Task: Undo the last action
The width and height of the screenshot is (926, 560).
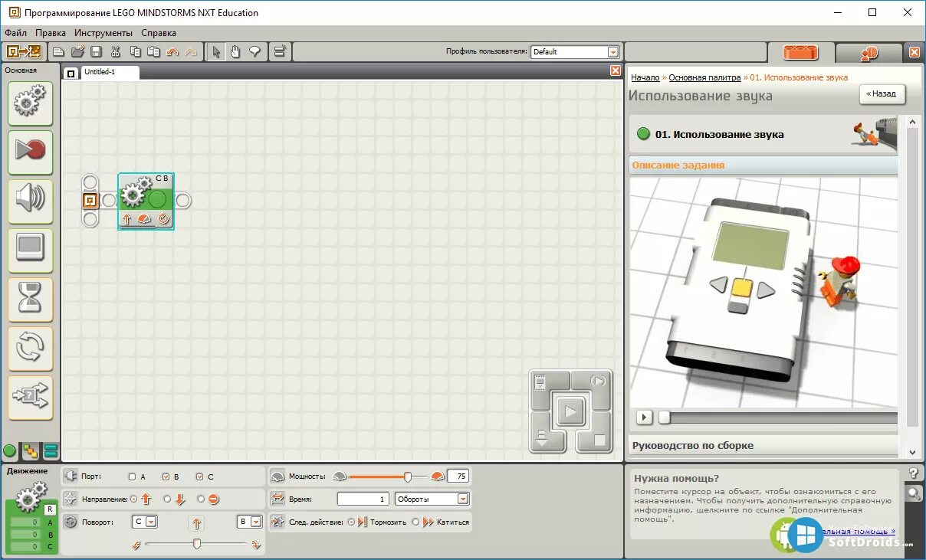Action: [x=172, y=52]
